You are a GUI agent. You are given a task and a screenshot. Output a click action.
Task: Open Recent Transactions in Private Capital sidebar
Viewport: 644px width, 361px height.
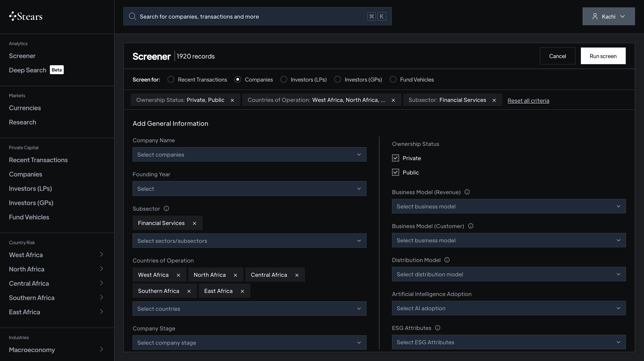(x=38, y=160)
